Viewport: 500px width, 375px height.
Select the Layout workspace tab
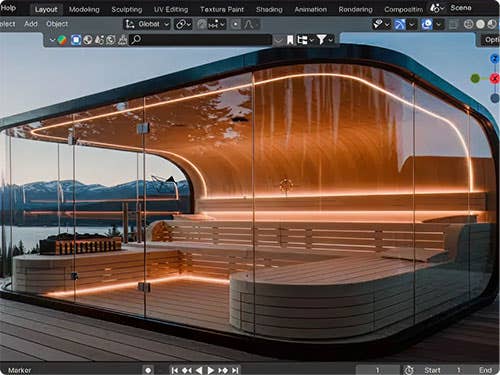click(46, 9)
